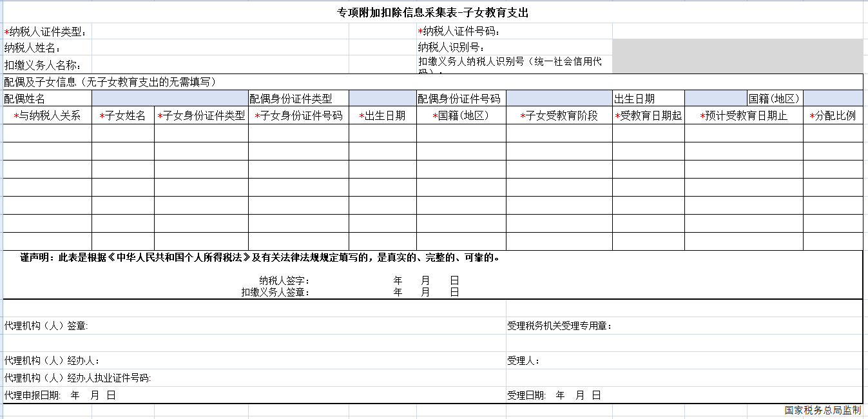This screenshot has width=868, height=419.
Task: Click the 代理申报日期 cell
Action: [x=255, y=395]
